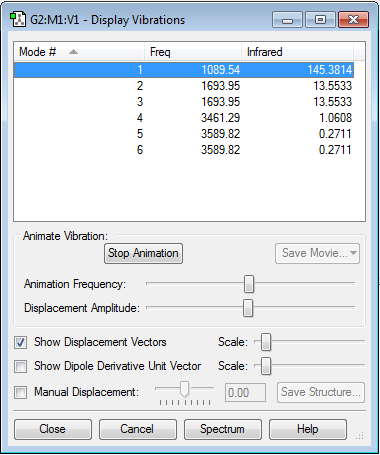Click the resize grip in bottom-right corner
This screenshot has height=455, width=380.
tap(360, 436)
